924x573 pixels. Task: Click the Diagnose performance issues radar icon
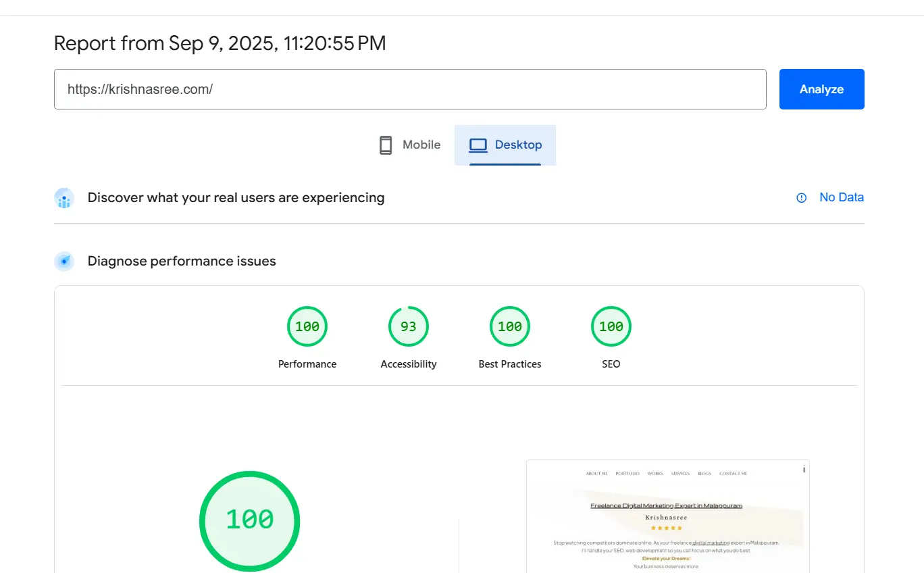pos(64,261)
